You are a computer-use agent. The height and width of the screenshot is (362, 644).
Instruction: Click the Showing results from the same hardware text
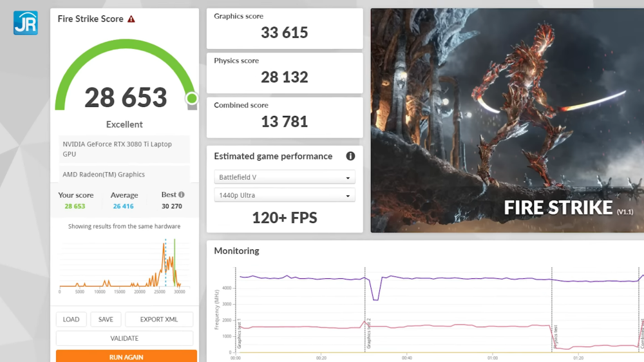point(124,226)
